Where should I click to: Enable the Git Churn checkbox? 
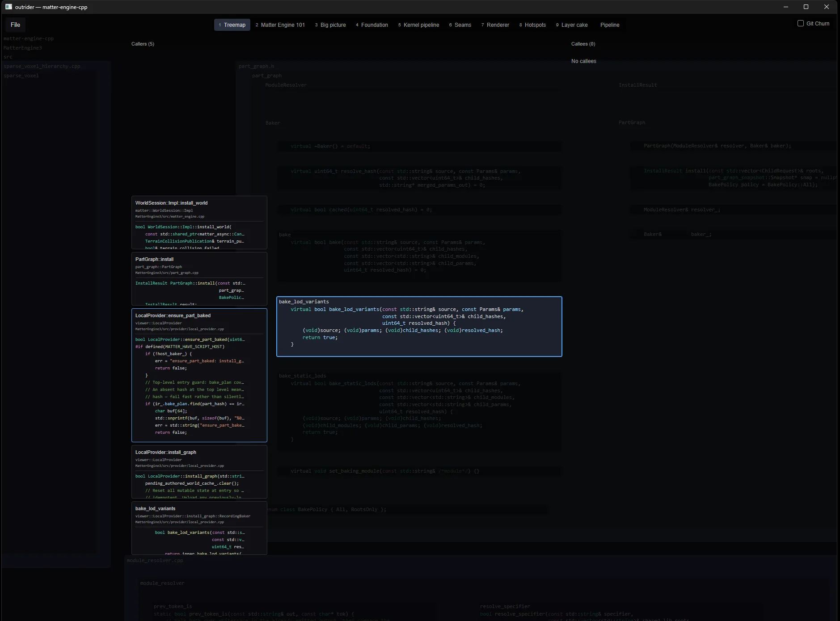801,23
